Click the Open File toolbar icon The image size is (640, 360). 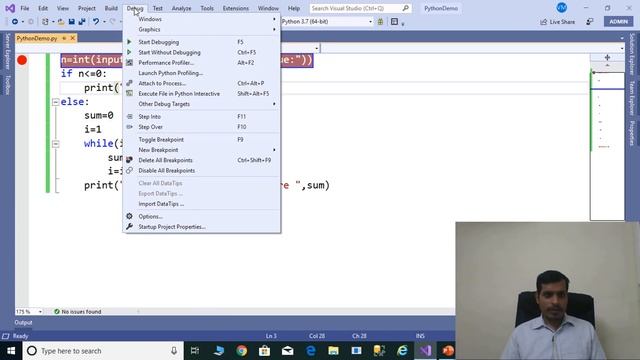point(61,22)
